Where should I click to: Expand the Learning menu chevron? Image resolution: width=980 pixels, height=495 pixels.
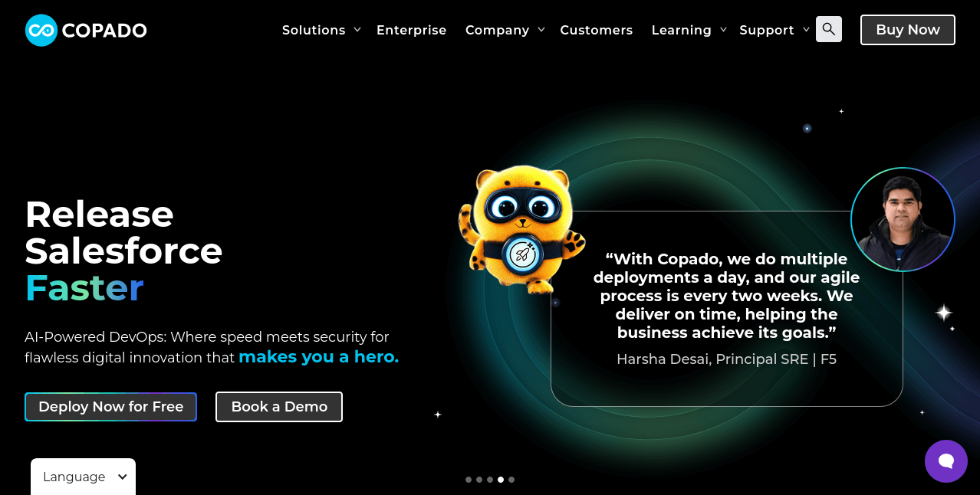click(723, 30)
